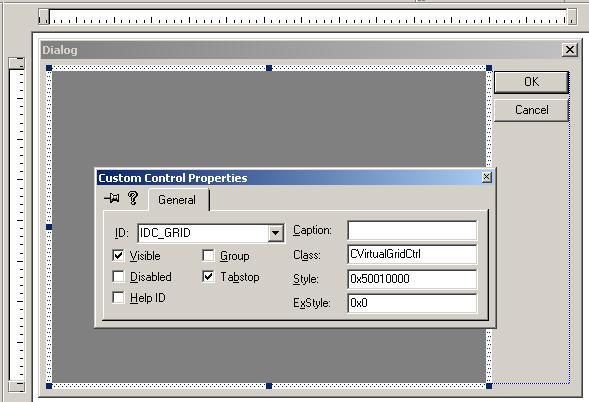Enable the Disabled checkbox
Screen dimensions: 589x402
coord(118,277)
